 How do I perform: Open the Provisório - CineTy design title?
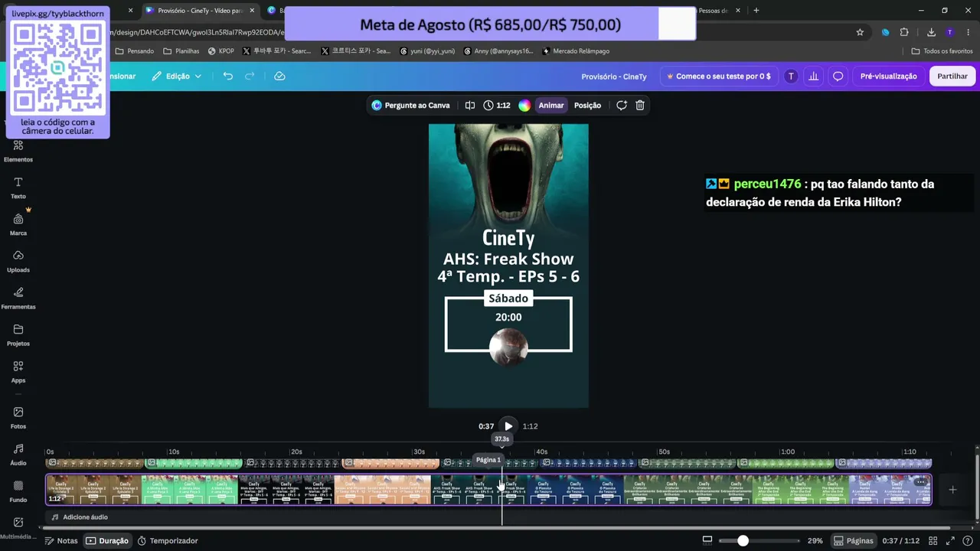click(614, 77)
